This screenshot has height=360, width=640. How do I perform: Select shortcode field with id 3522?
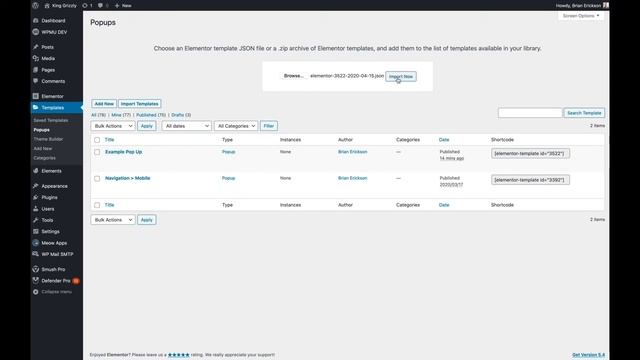[x=530, y=153]
